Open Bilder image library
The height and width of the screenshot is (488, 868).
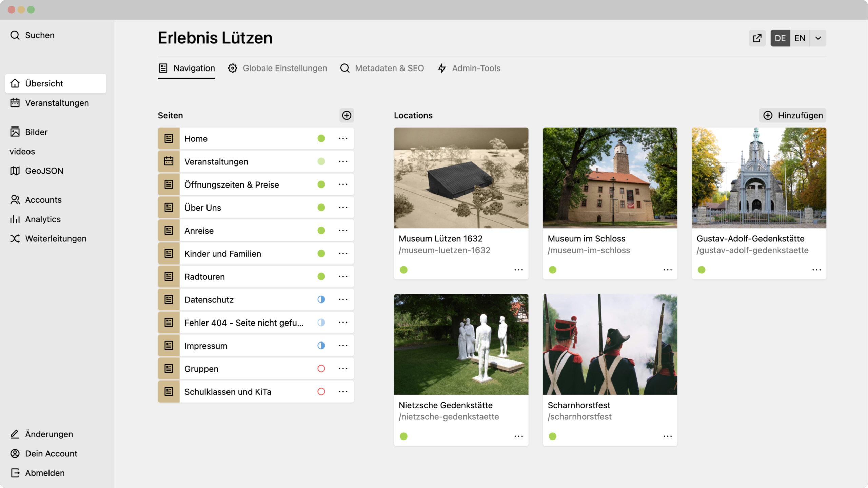[x=36, y=132]
